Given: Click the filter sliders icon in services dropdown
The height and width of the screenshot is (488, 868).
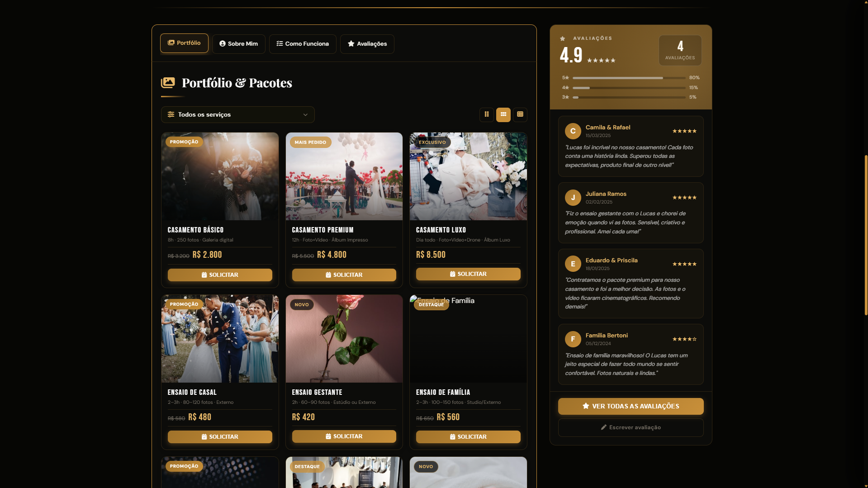Looking at the screenshot, I should pos(171,114).
